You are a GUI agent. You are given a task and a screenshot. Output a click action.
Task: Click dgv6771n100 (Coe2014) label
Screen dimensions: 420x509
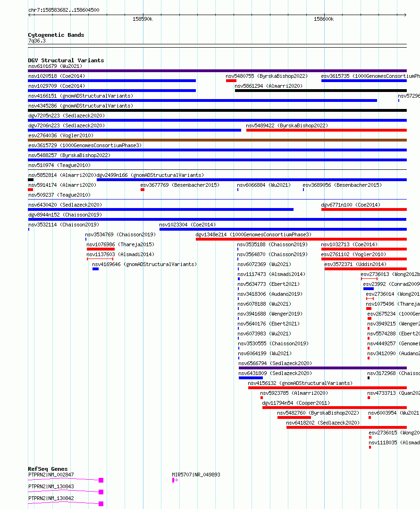point(351,205)
